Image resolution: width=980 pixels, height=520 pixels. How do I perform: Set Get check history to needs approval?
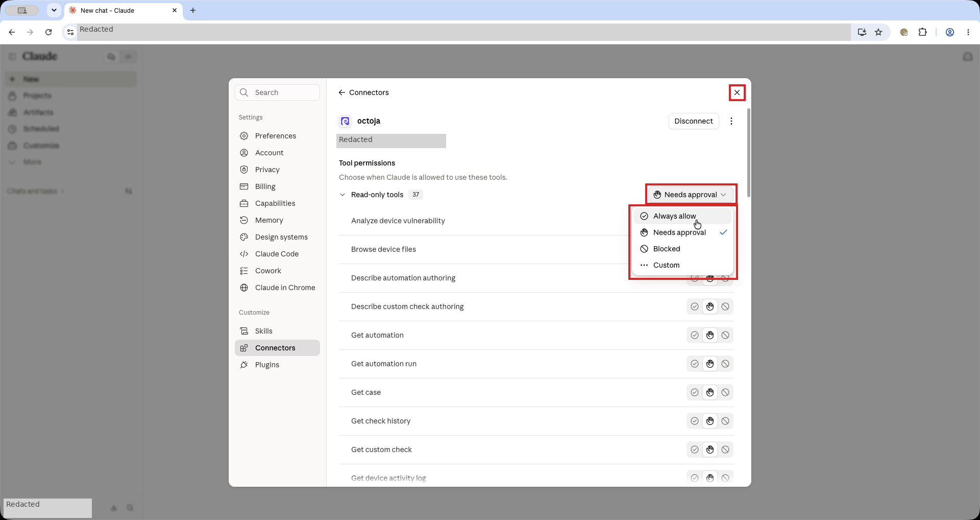710,421
